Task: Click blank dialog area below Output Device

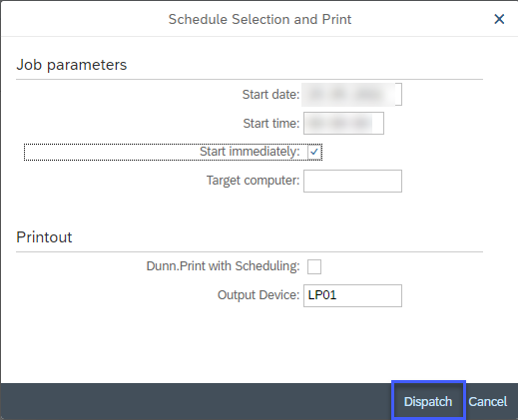Action: [x=259, y=346]
